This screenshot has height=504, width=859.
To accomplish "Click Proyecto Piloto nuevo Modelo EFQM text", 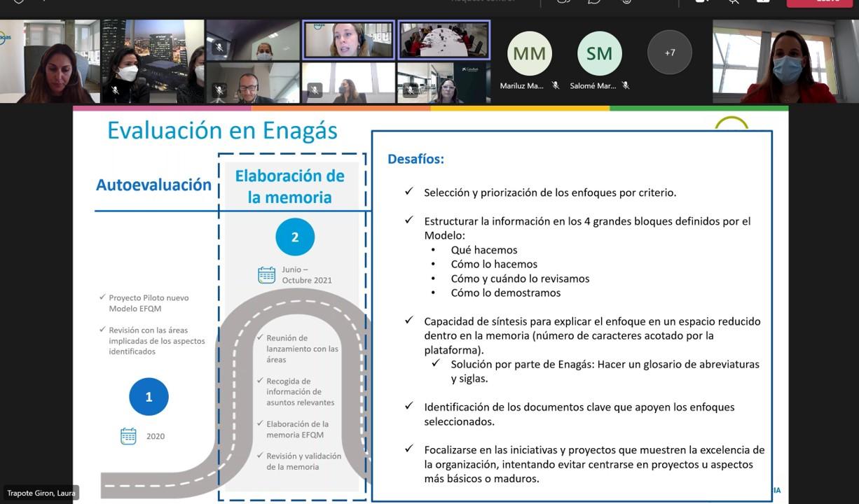I will (149, 303).
